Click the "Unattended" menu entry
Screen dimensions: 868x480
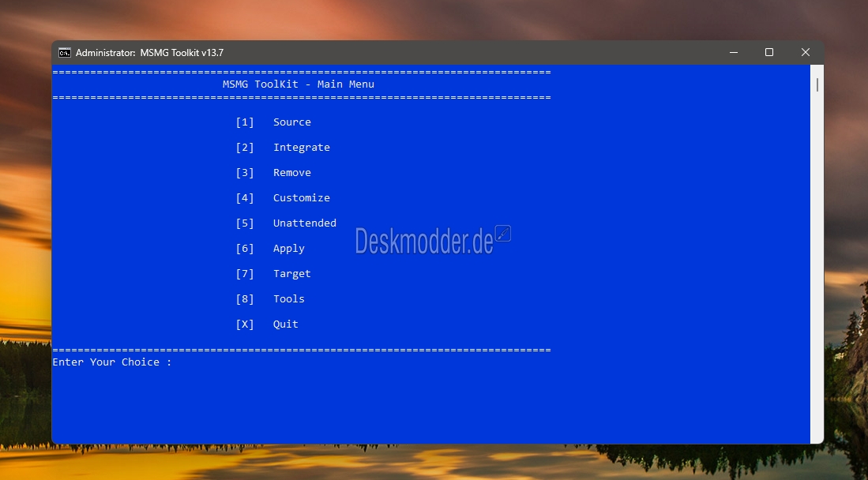tap(304, 223)
